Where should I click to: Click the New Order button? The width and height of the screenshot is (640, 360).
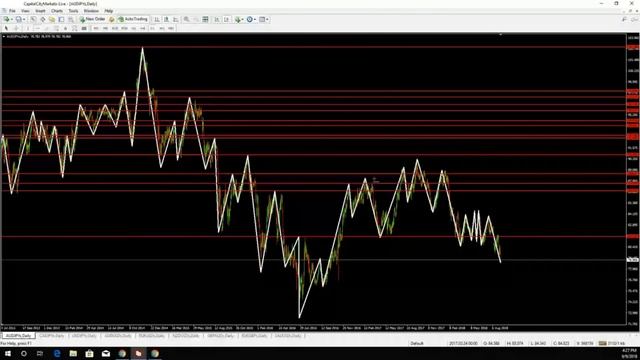(92, 19)
